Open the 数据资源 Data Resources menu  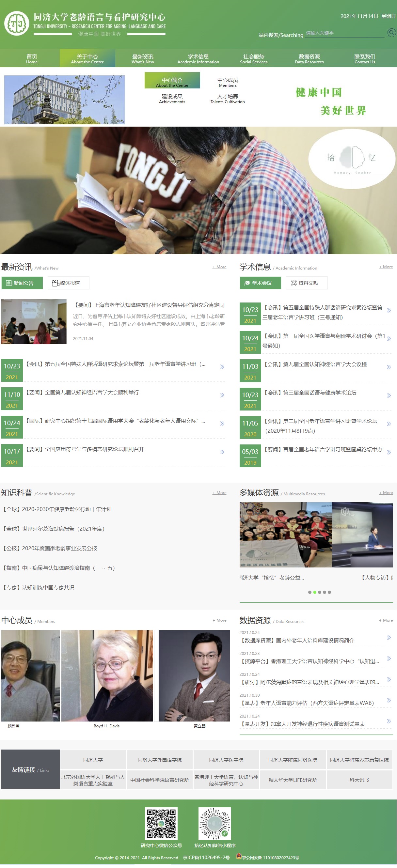[309, 59]
